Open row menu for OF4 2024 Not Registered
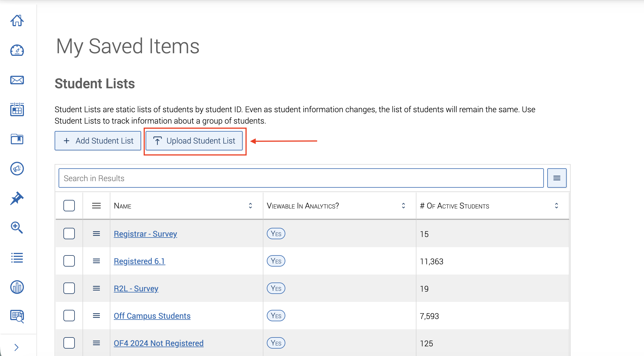Viewport: 644px width, 356px height. [96, 343]
